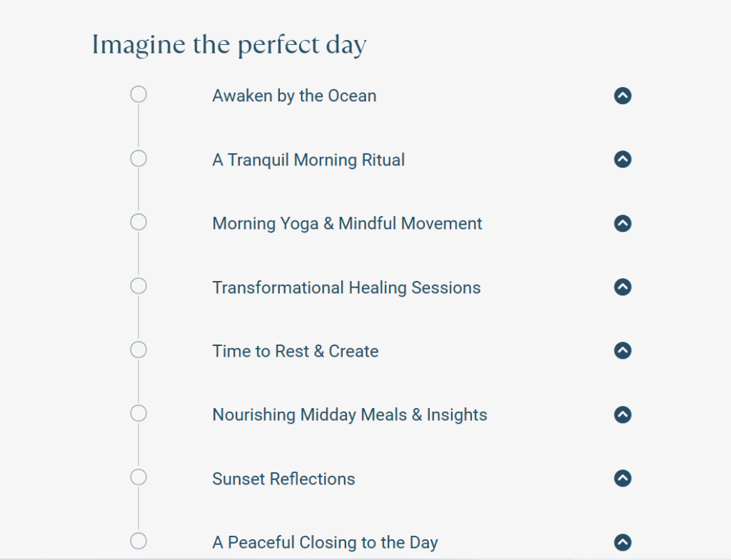This screenshot has height=560, width=731.
Task: Select timeline circle for A Tranquil Morning Ritual
Action: pos(138,158)
